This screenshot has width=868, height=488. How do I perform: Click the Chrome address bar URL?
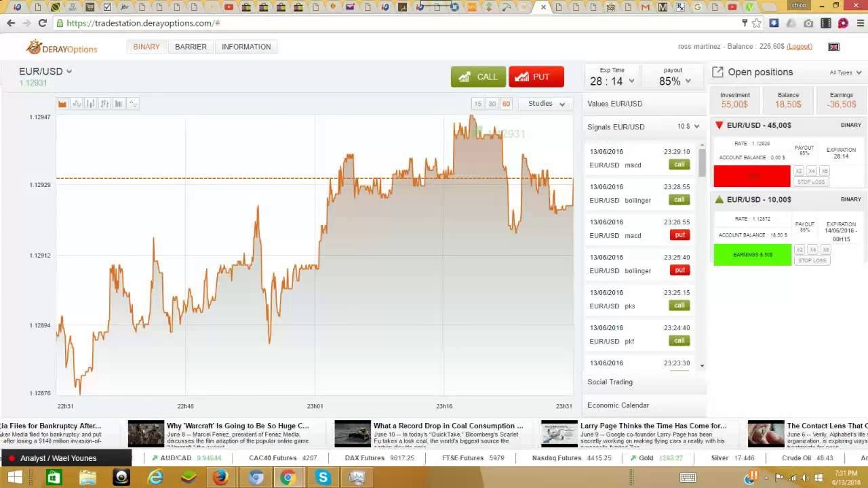tap(143, 23)
